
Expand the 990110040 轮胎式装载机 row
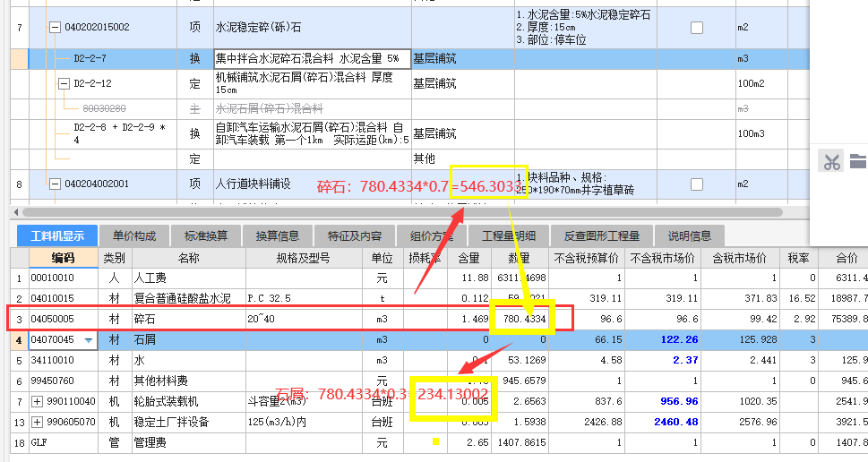37,401
